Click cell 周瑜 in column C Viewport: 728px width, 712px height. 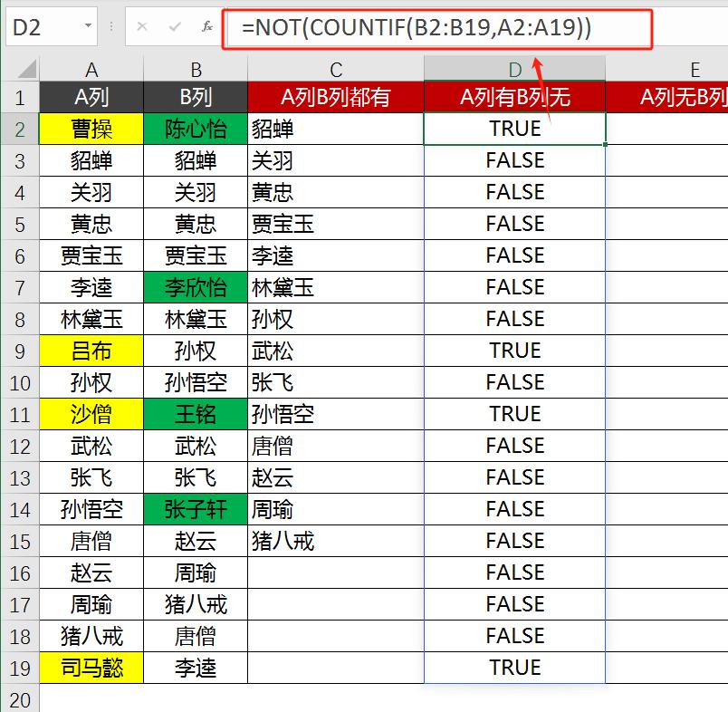pyautogui.click(x=336, y=509)
